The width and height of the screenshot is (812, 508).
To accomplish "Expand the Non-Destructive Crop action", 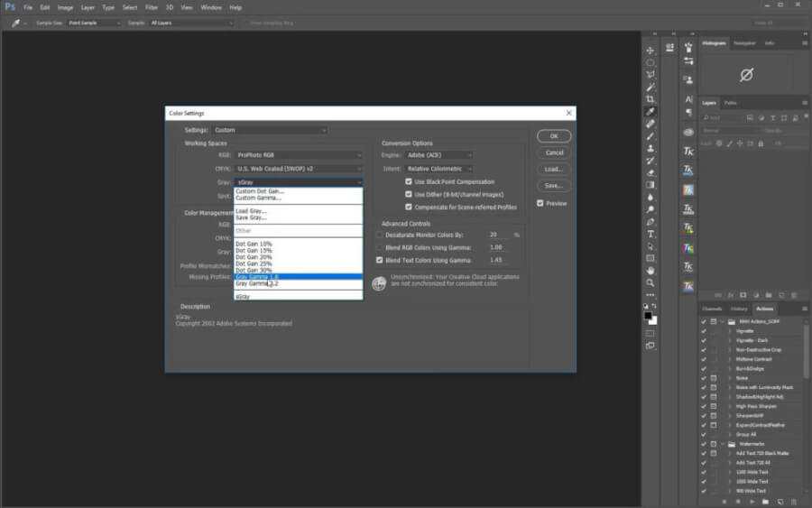I will click(x=730, y=349).
